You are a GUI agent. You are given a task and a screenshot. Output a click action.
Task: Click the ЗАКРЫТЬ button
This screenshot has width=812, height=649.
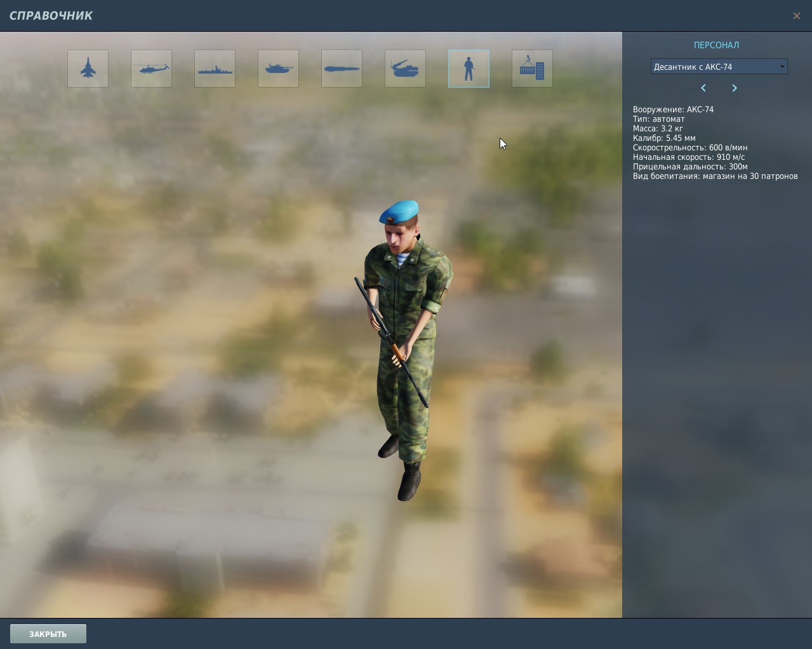(48, 634)
